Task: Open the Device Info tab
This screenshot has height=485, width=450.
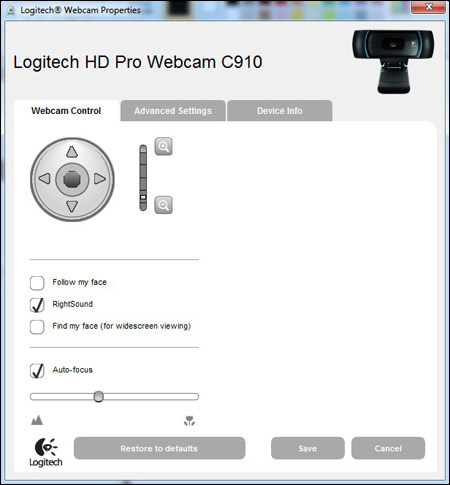Action: click(280, 111)
